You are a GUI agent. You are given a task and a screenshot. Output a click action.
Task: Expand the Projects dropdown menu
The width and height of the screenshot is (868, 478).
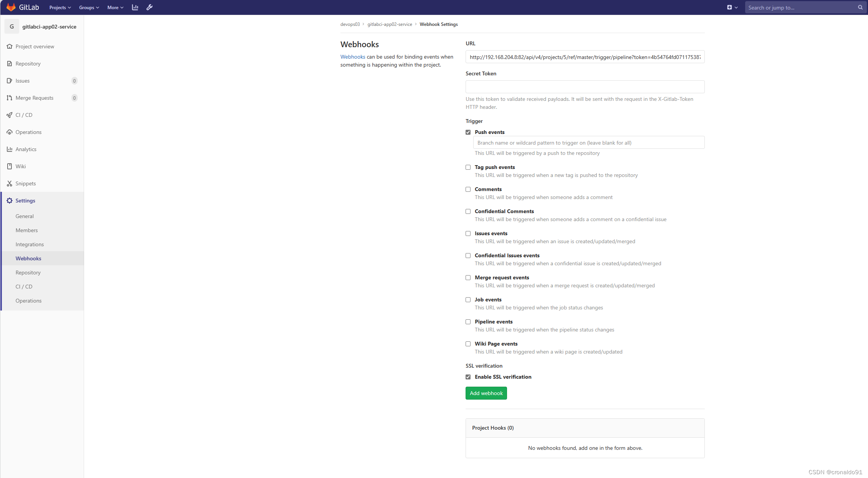[60, 7]
